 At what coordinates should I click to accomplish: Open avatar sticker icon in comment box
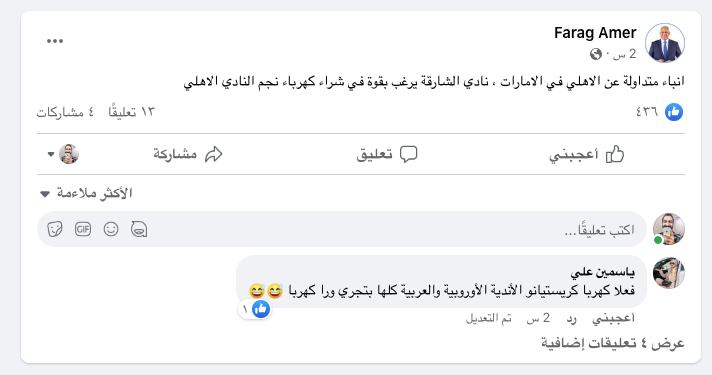[139, 229]
